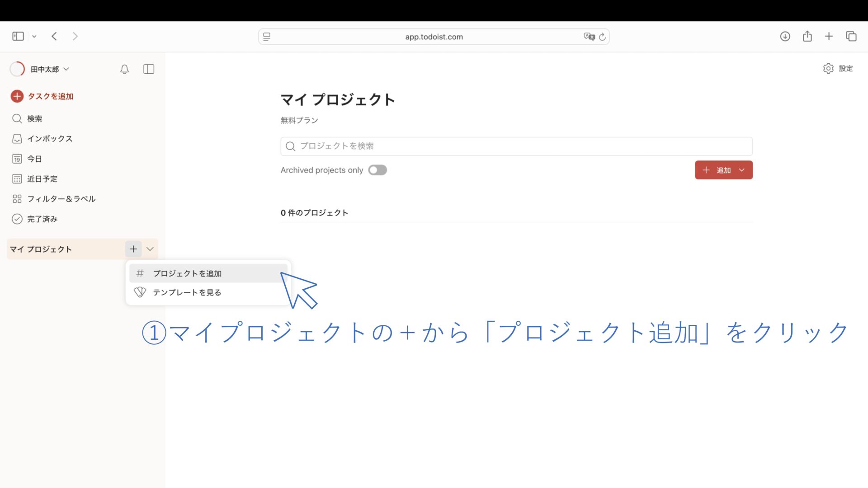This screenshot has width=868, height=488.
Task: Open Todoist 設定 with the gear icon
Action: [828, 68]
